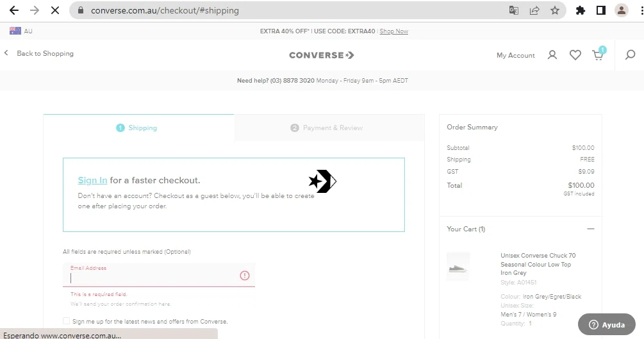
Task: Open the wishlist heart icon
Action: 575,55
